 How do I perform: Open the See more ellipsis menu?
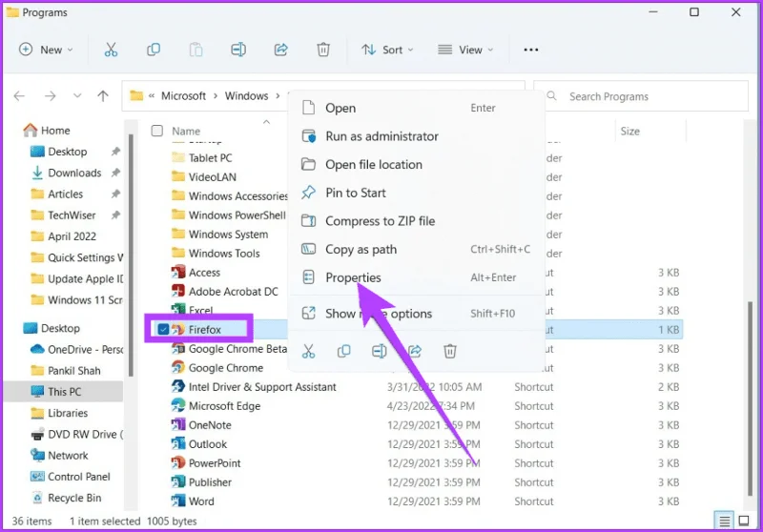[x=531, y=50]
